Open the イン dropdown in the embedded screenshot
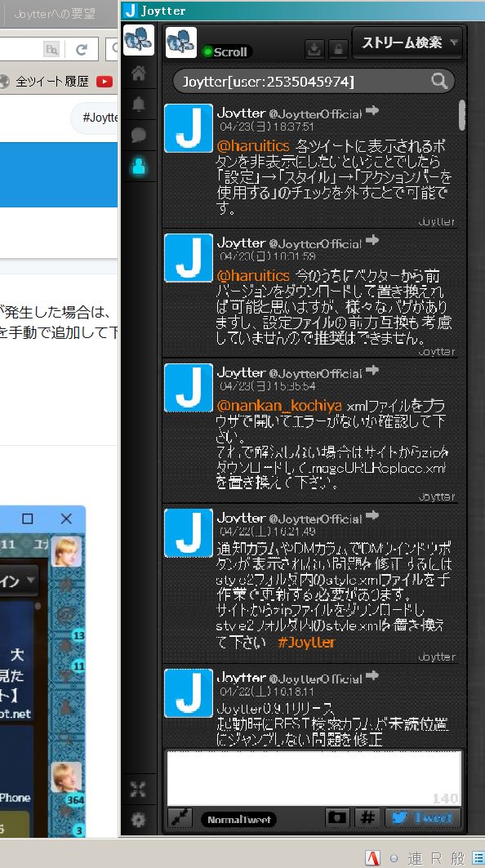The image size is (485, 868). tap(18, 581)
